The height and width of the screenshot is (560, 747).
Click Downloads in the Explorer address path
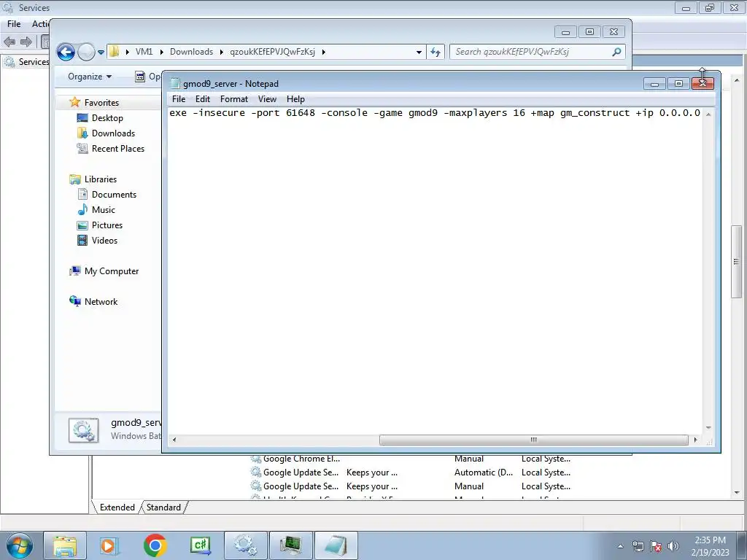point(192,52)
